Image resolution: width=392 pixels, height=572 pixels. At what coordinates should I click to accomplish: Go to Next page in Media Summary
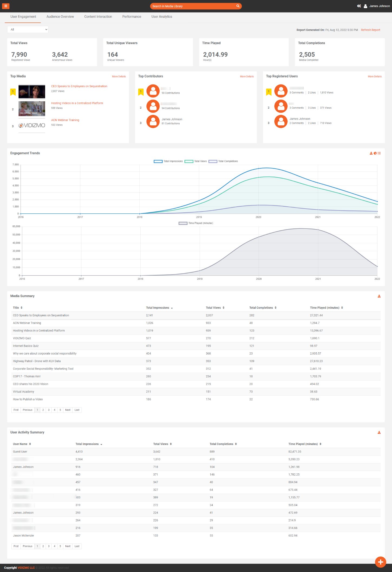pos(68,410)
